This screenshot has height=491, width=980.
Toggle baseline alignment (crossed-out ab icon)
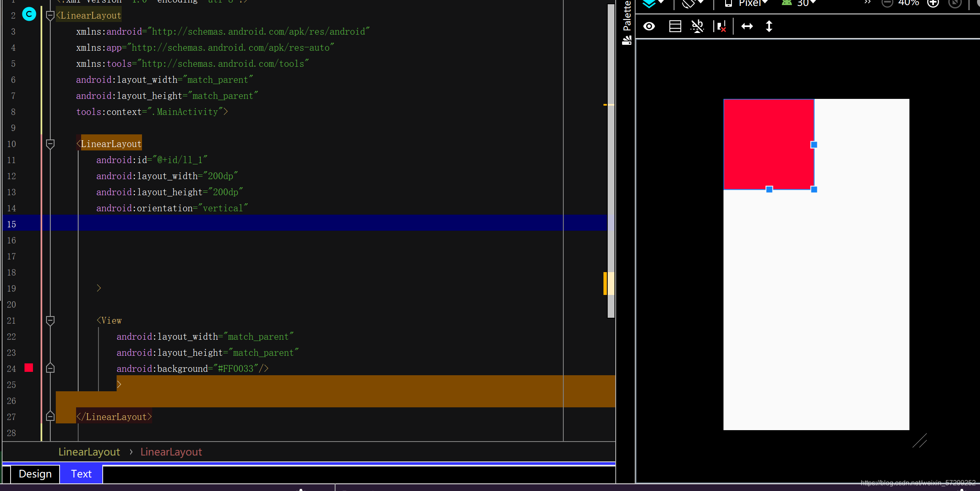[x=697, y=27]
